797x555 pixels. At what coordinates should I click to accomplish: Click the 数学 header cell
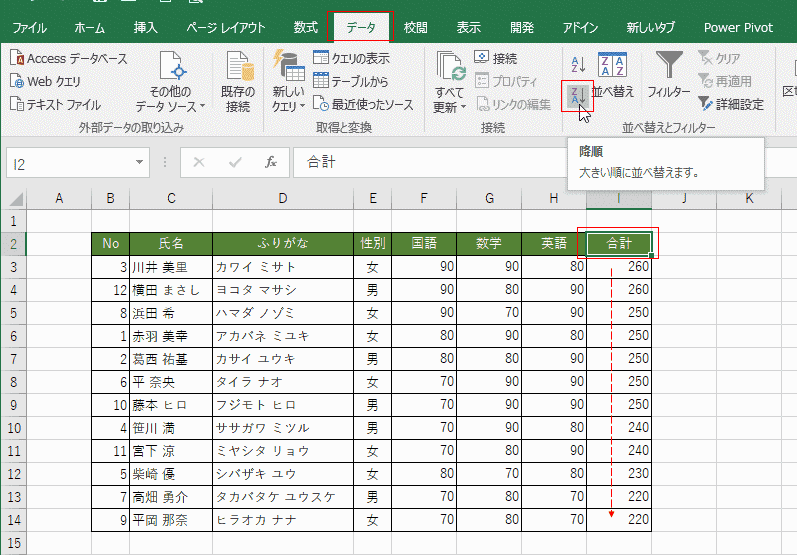[489, 243]
